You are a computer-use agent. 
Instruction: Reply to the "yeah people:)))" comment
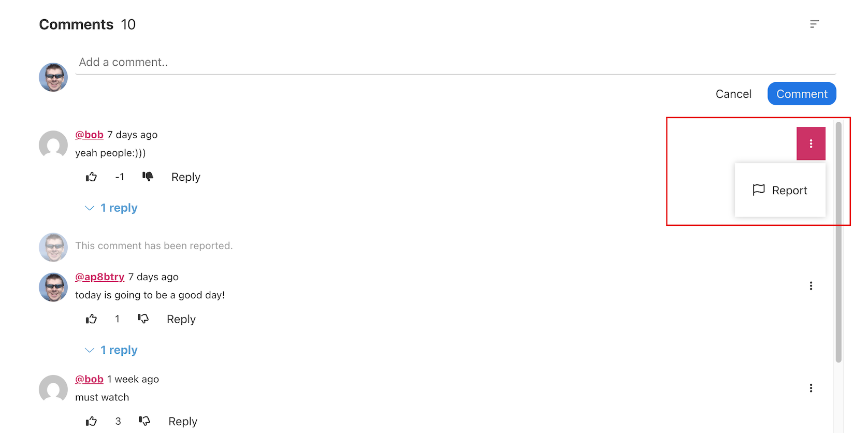click(x=185, y=177)
